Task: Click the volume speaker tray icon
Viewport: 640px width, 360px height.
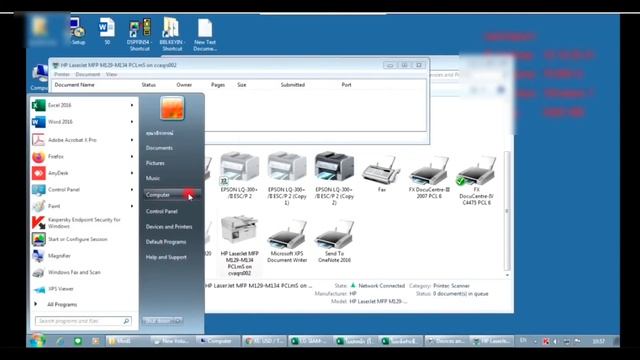Action: point(555,341)
